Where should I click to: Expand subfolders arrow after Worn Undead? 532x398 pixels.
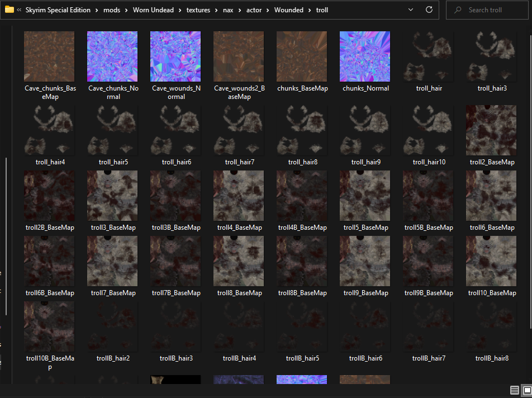(x=180, y=10)
